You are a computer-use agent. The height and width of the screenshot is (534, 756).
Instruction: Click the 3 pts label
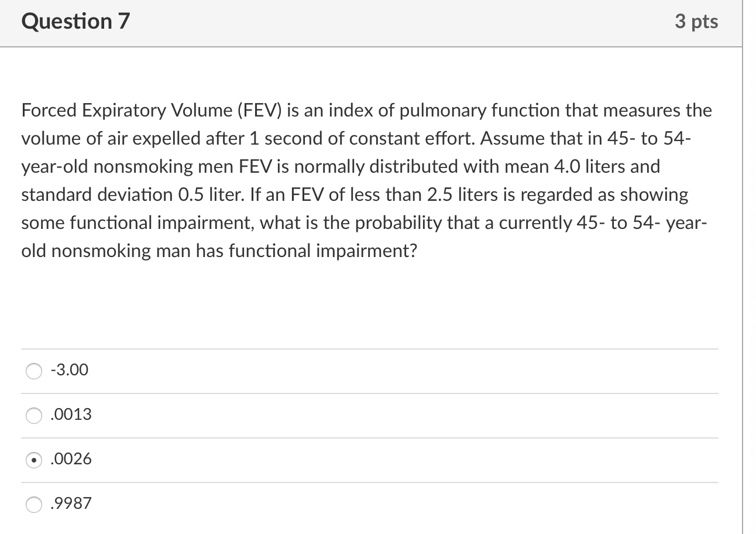coord(697,21)
